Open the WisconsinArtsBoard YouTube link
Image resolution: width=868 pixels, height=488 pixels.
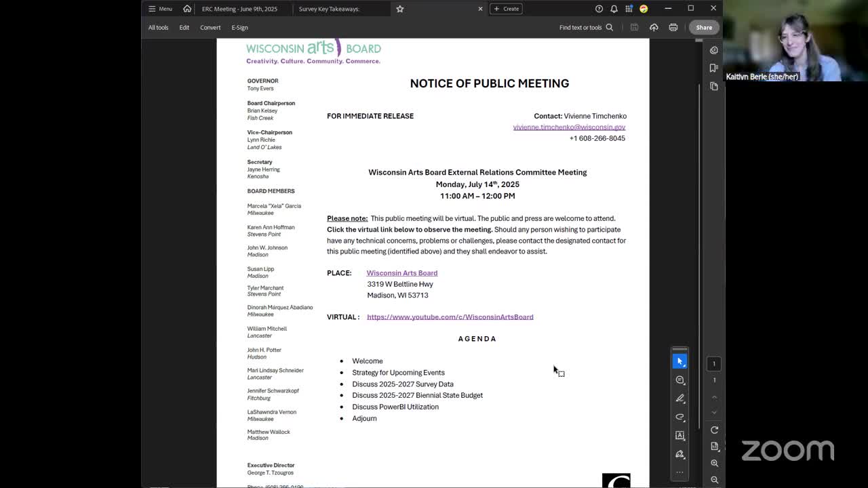click(x=450, y=317)
